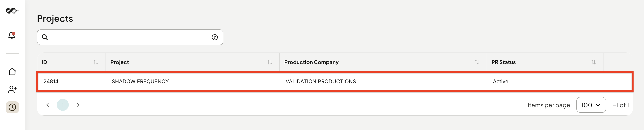
Task: Open the search help question icon
Action: pos(215,37)
